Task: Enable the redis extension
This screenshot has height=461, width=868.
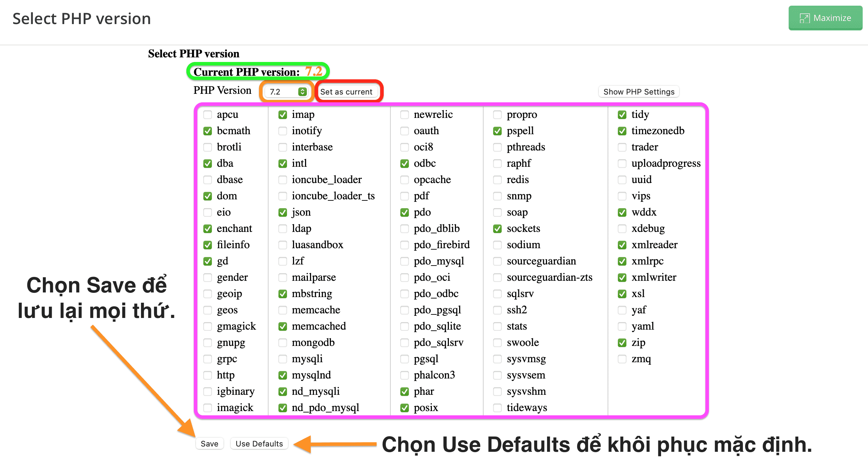Action: (x=497, y=179)
